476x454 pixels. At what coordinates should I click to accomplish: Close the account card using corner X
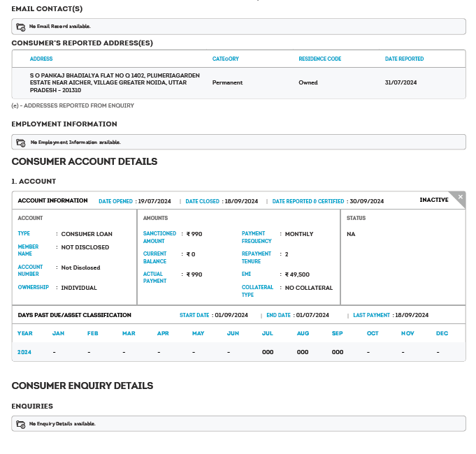(460, 197)
